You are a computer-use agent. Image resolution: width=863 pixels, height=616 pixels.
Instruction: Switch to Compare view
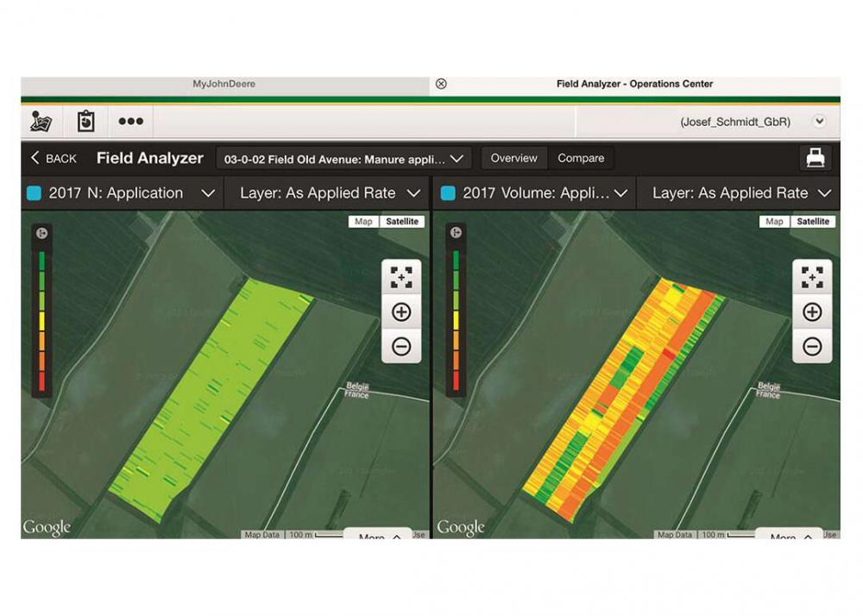[581, 159]
